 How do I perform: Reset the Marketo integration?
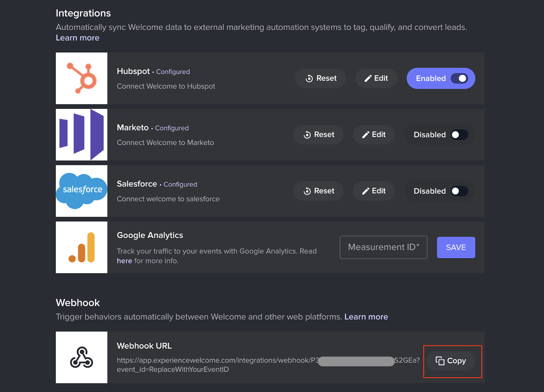[x=318, y=135]
